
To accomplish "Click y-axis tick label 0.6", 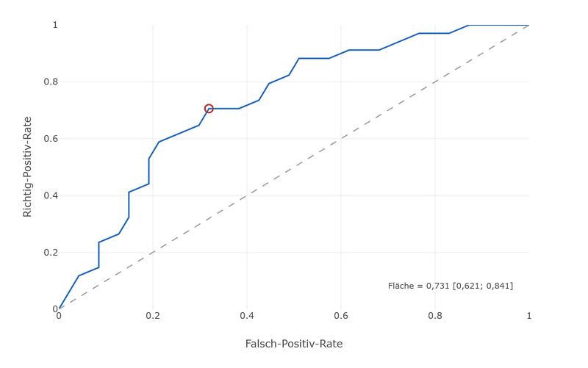I will click(51, 139).
